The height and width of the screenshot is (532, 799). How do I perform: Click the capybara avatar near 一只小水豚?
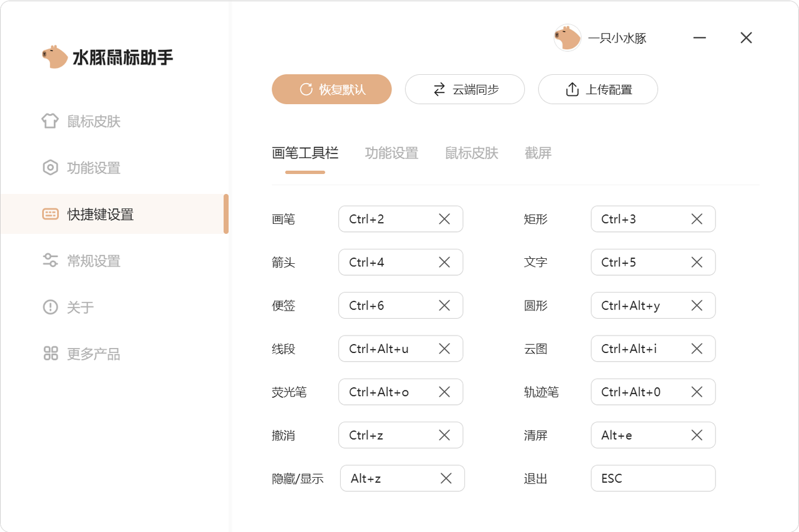tap(567, 37)
